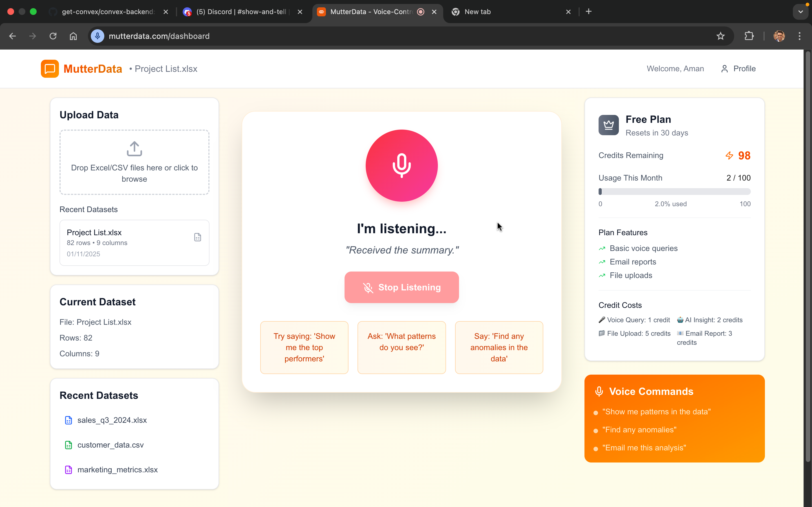This screenshot has height=507, width=812.
Task: Click the microphone icon in the address bar
Action: (98, 36)
